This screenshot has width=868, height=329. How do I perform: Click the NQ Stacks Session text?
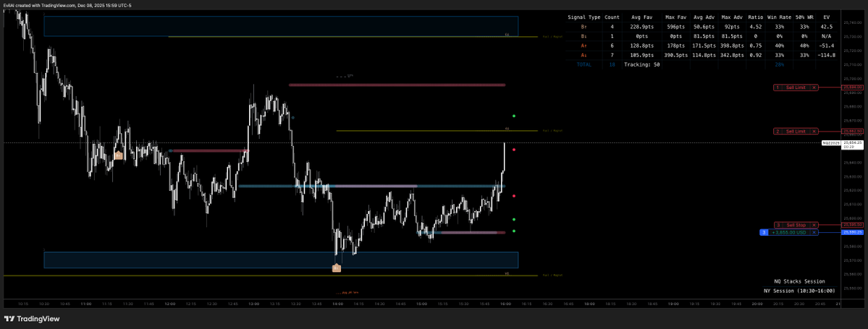click(x=799, y=281)
